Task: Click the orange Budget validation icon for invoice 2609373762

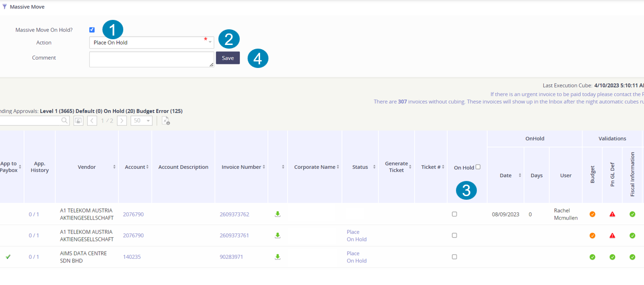Action: (x=592, y=214)
